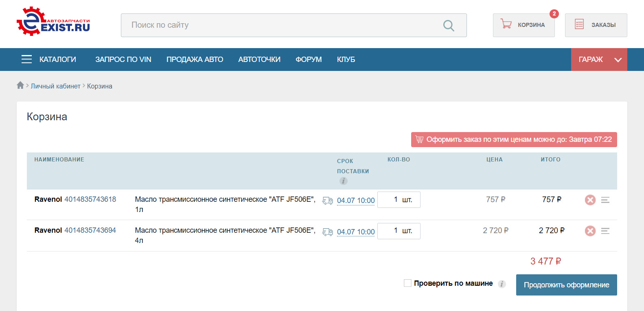Open part number 4014835743694 link

click(90, 230)
